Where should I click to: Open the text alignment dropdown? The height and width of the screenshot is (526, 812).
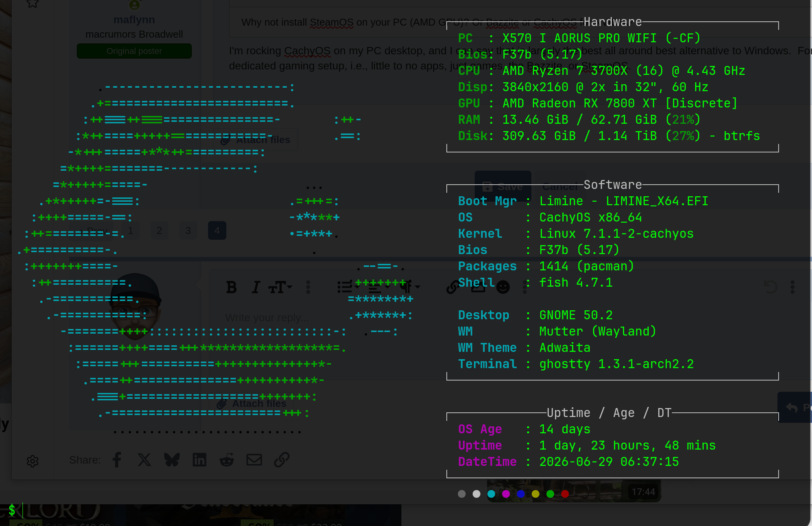(379, 287)
